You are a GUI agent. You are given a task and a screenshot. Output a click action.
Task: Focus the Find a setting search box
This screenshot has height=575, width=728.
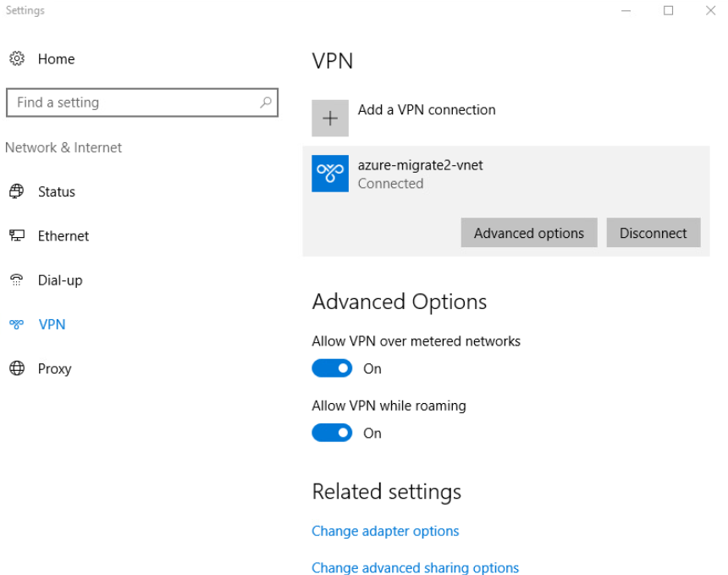[142, 102]
